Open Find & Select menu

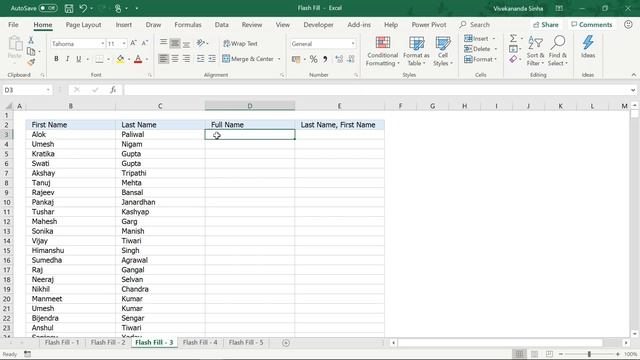pyautogui.click(x=558, y=51)
